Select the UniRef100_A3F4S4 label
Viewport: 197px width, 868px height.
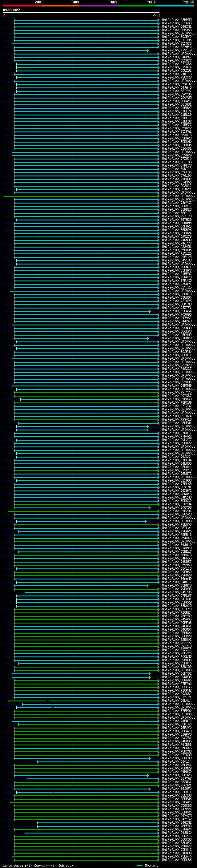pyautogui.click(x=177, y=311)
